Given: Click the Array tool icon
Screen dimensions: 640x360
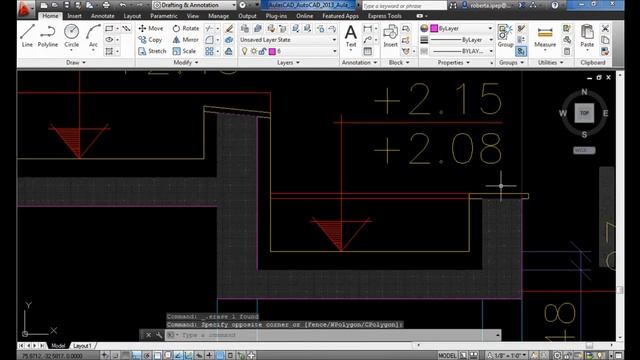Looking at the screenshot, I should pyautogui.click(x=209, y=51).
